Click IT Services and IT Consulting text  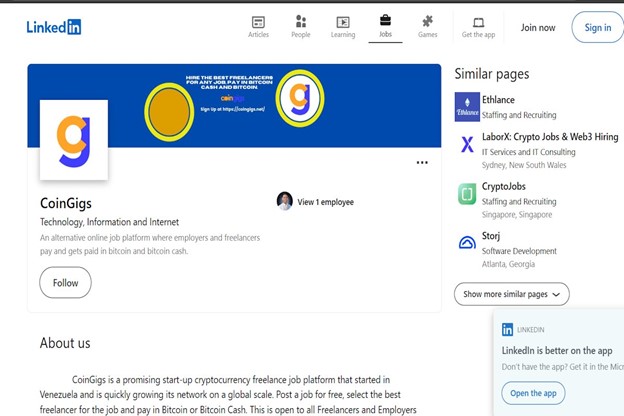(528, 152)
